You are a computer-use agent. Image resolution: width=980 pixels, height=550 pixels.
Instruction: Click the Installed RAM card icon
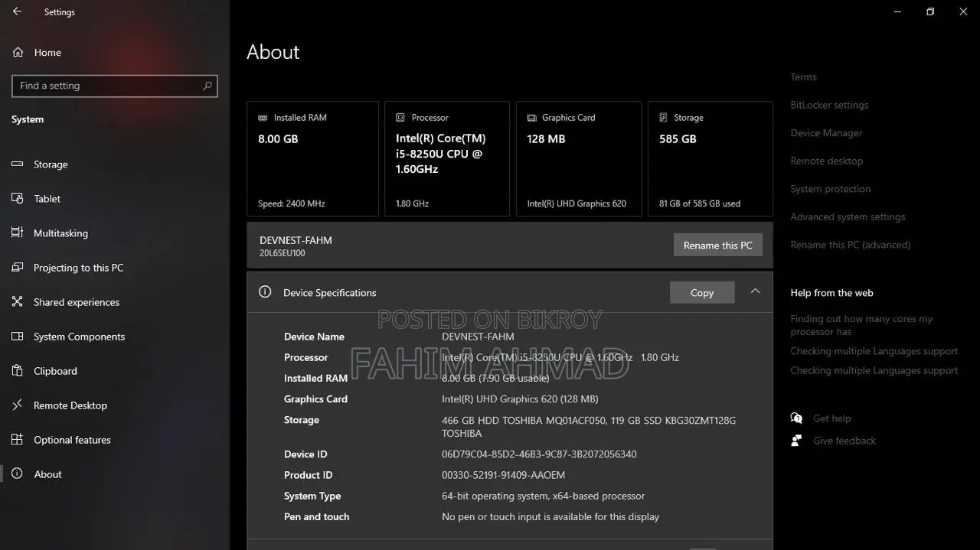(263, 118)
